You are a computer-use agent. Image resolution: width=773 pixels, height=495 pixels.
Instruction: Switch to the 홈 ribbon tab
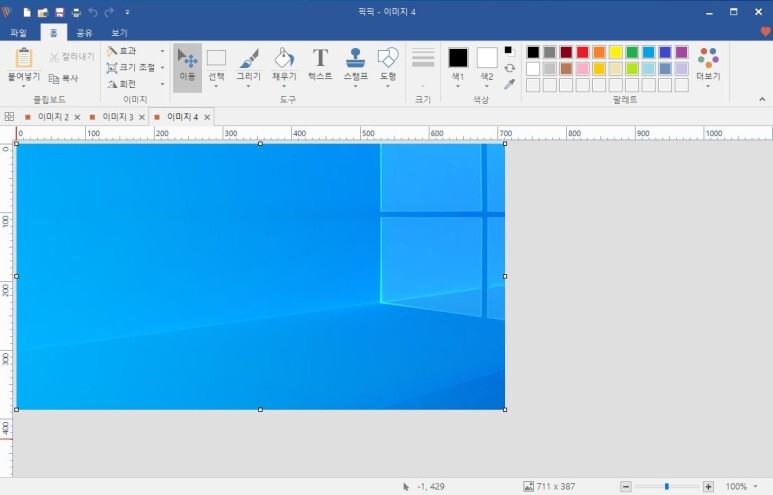point(53,33)
